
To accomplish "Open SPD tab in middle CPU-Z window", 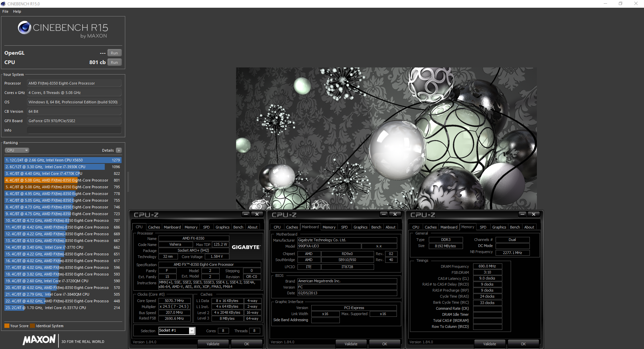I will (x=344, y=227).
